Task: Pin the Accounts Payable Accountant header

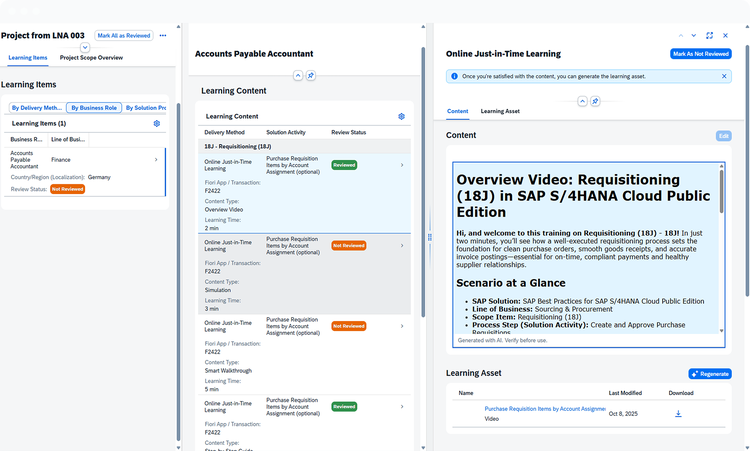Action: (x=311, y=76)
